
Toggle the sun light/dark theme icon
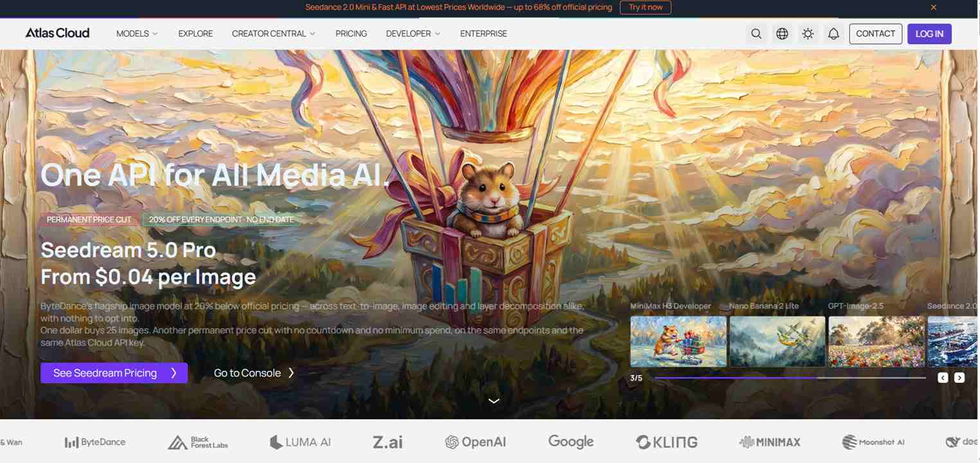pos(808,33)
